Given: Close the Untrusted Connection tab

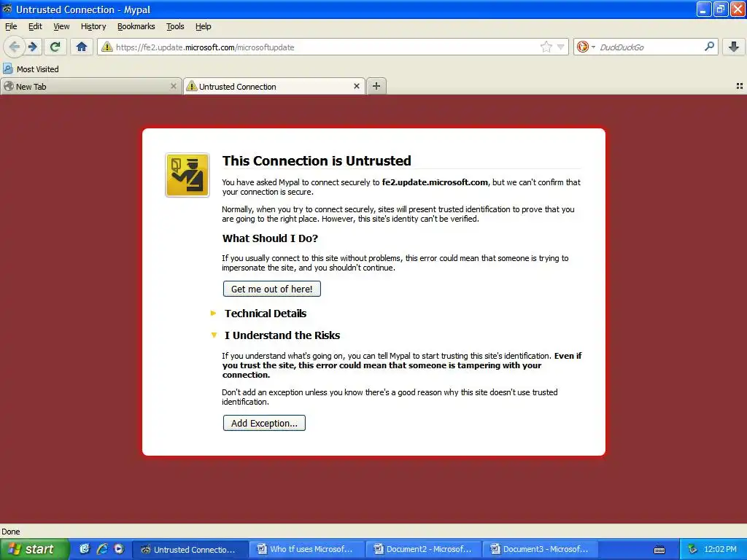Looking at the screenshot, I should 356,86.
